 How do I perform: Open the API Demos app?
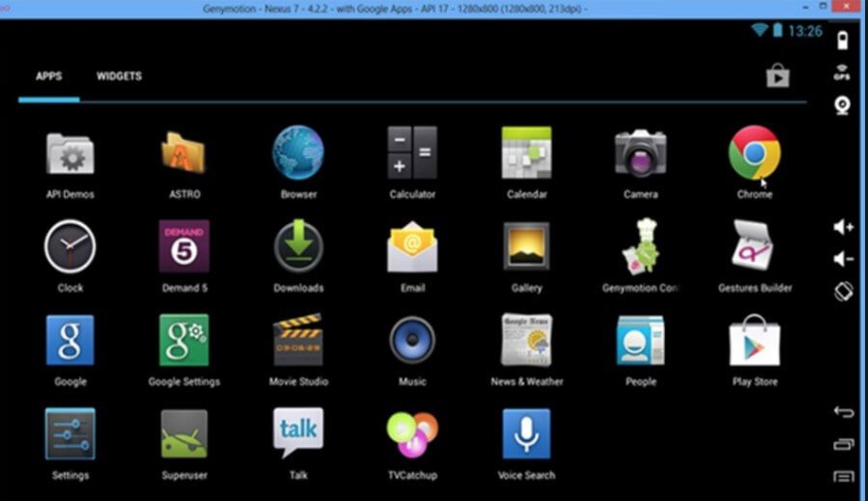click(x=70, y=153)
